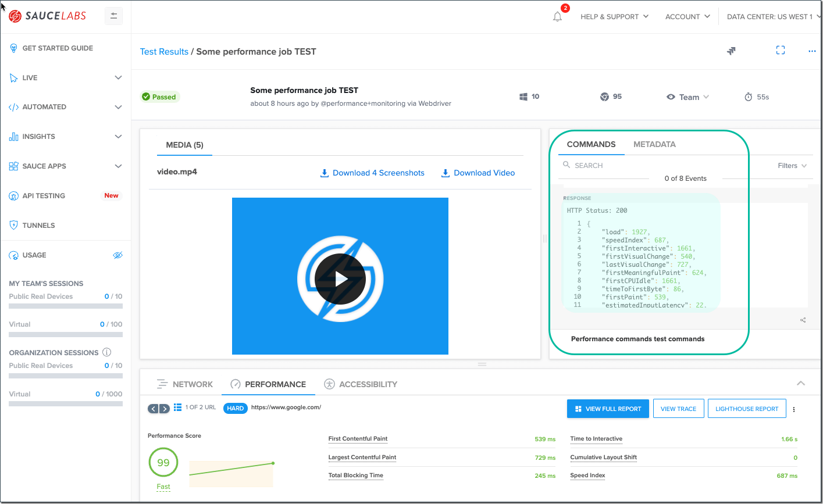Switch to the Metadata tab
The height and width of the screenshot is (504, 823).
(x=654, y=144)
